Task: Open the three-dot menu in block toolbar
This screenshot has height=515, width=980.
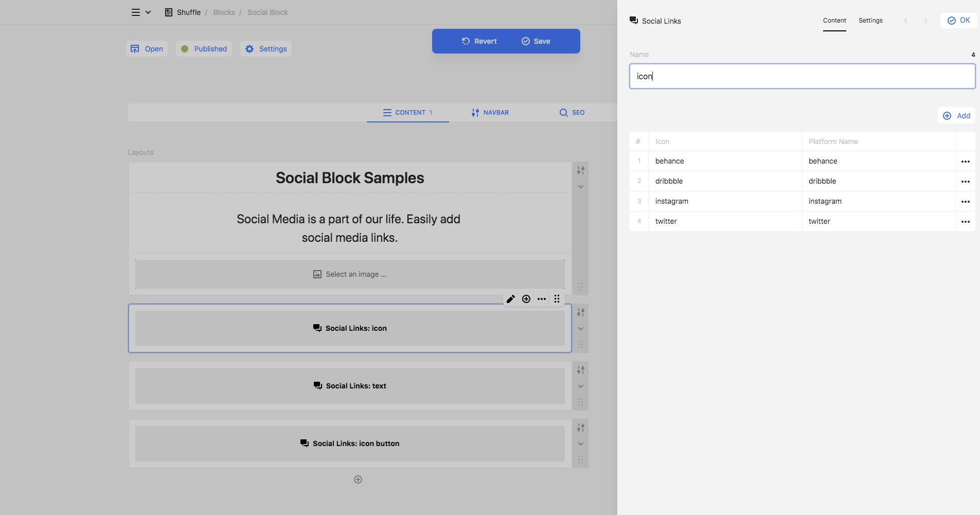Action: pyautogui.click(x=542, y=299)
